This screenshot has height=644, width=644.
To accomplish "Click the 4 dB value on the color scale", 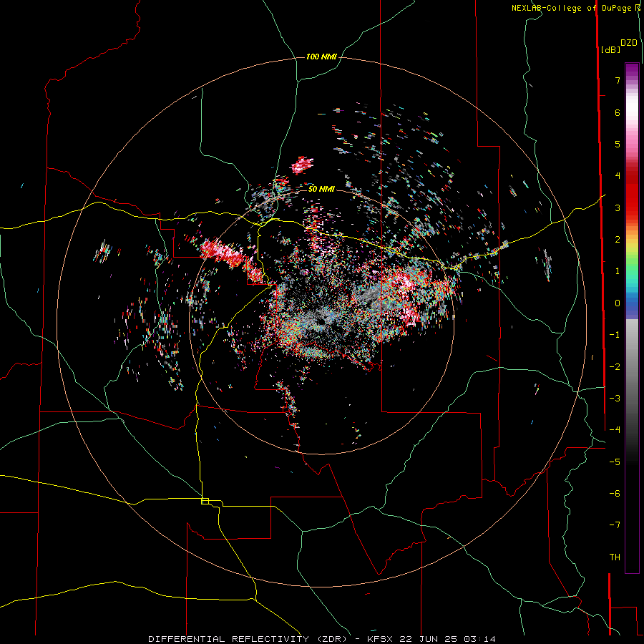I will pyautogui.click(x=618, y=176).
